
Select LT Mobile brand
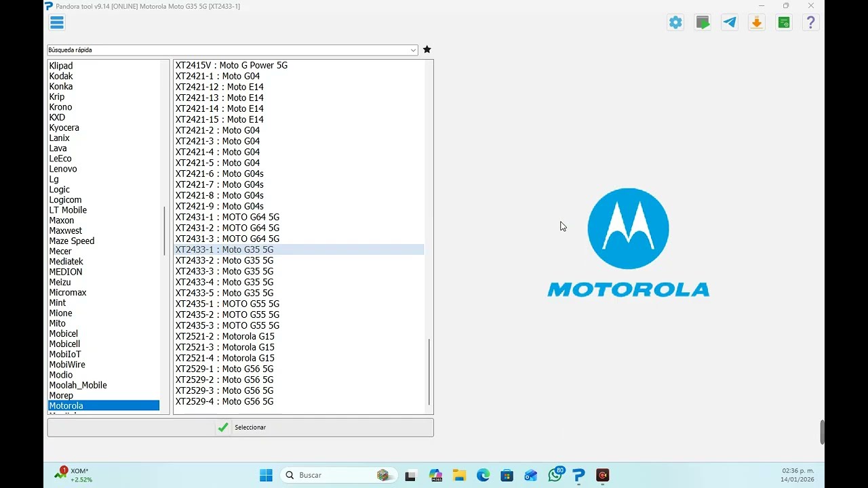(68, 210)
